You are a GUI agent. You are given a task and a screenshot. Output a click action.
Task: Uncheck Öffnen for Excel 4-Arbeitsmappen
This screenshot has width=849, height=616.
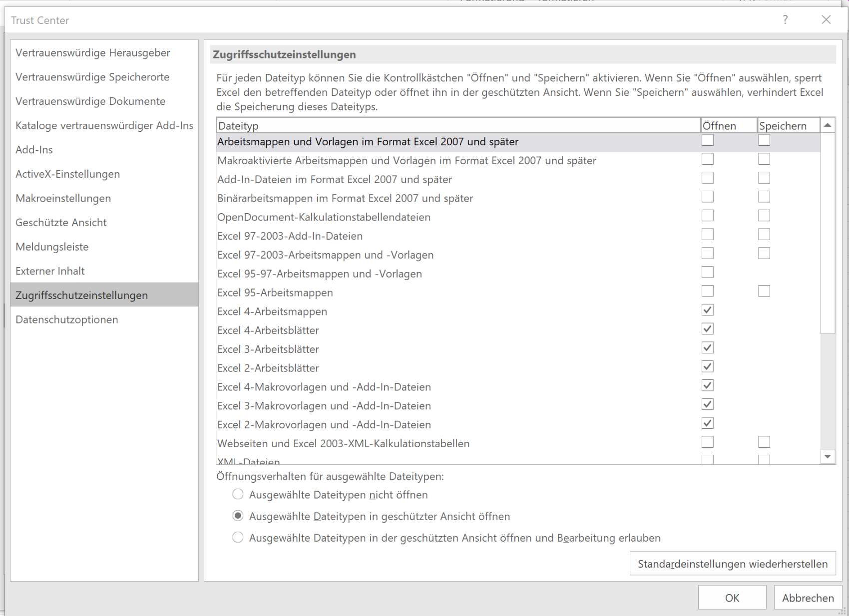point(708,310)
